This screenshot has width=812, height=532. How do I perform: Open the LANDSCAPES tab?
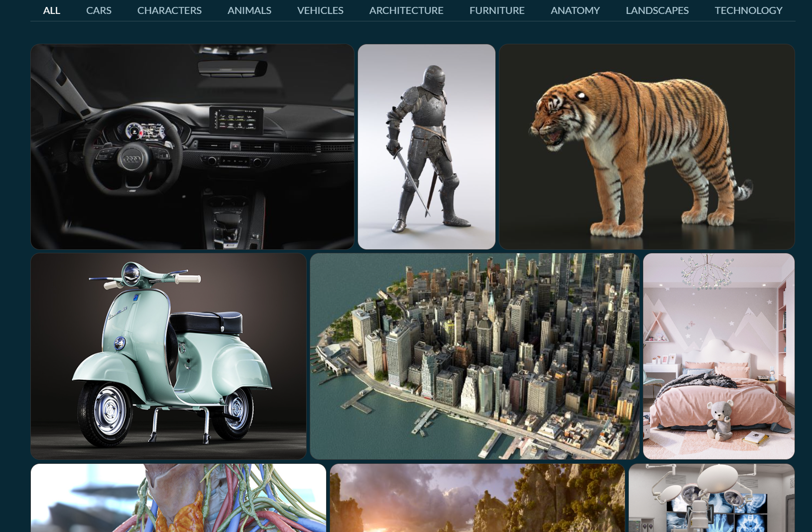coord(657,10)
